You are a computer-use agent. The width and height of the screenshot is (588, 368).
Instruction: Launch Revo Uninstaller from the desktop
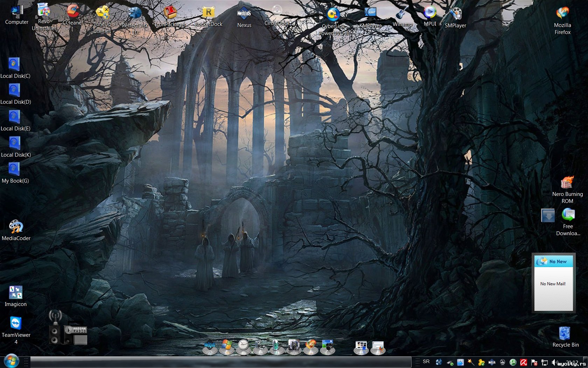(44, 17)
